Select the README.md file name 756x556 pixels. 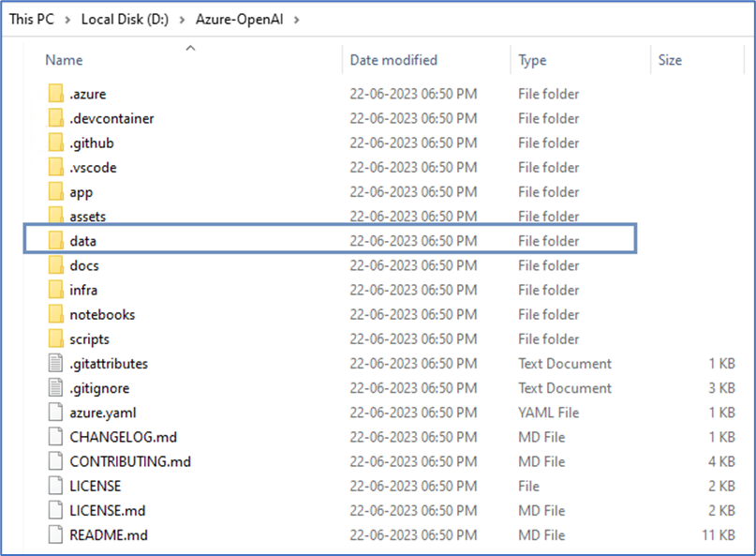point(109,535)
